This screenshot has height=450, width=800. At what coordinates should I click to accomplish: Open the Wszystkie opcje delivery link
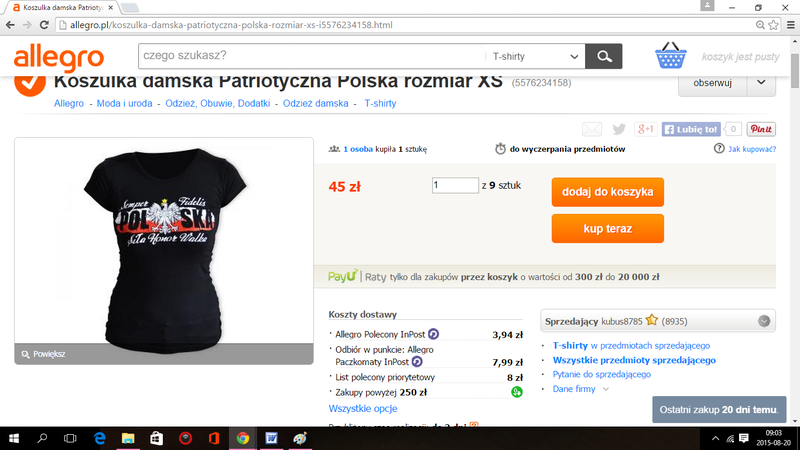(x=363, y=409)
